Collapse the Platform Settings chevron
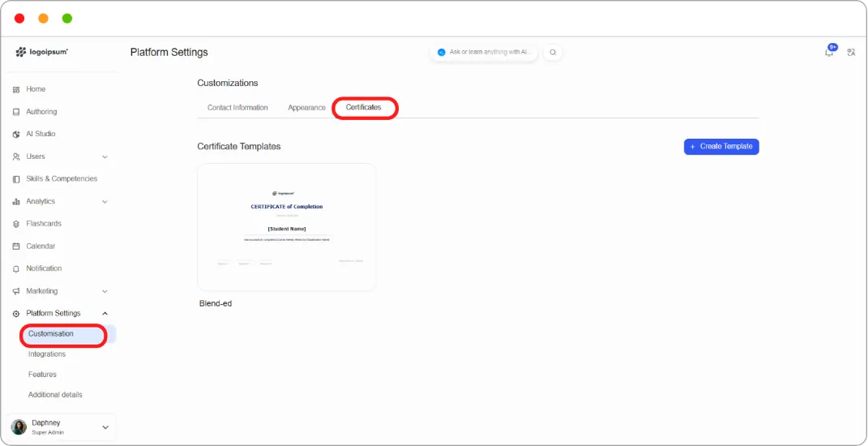 (105, 314)
